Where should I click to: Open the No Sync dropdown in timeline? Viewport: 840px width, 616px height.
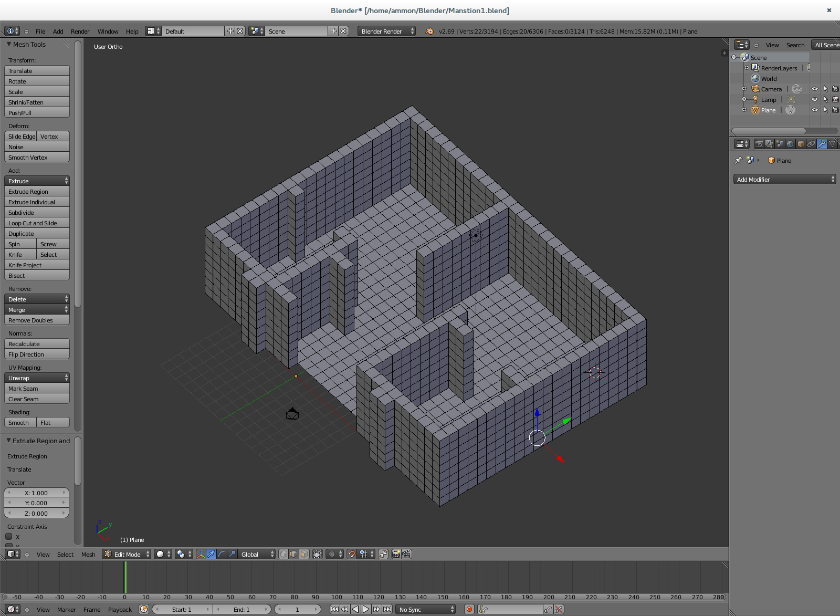coord(426,609)
